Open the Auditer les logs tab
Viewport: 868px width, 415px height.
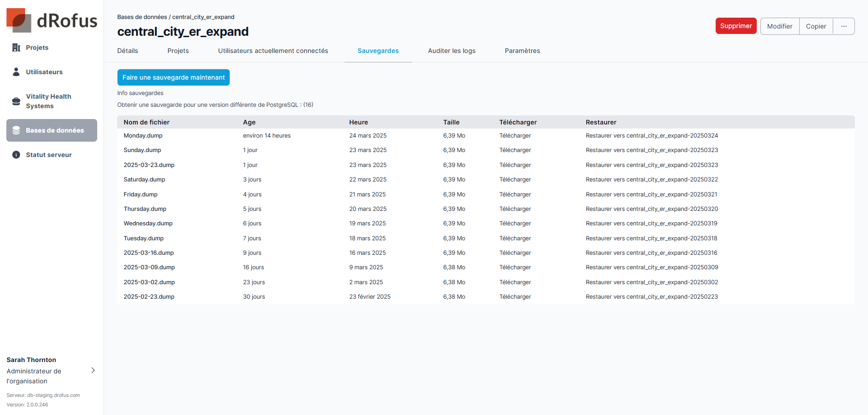tap(451, 51)
